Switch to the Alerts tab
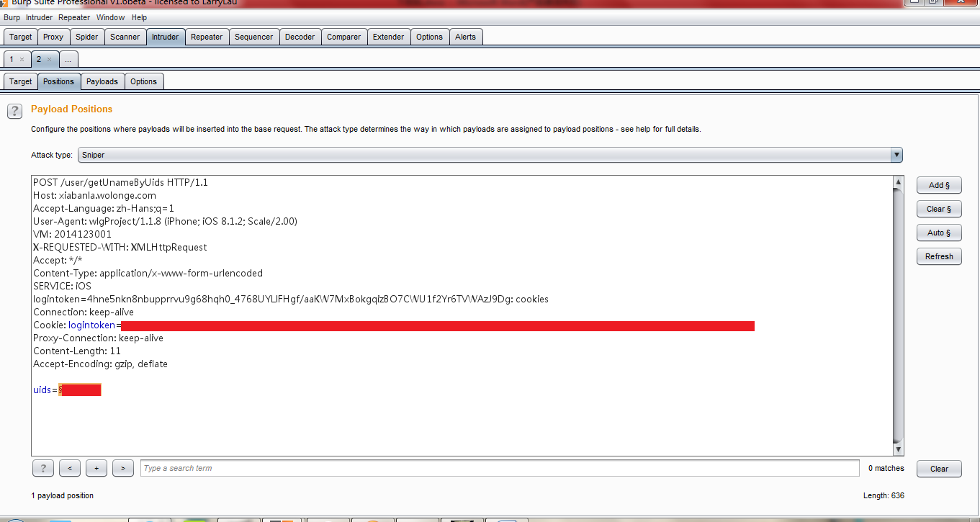This screenshot has height=522, width=980. (466, 37)
